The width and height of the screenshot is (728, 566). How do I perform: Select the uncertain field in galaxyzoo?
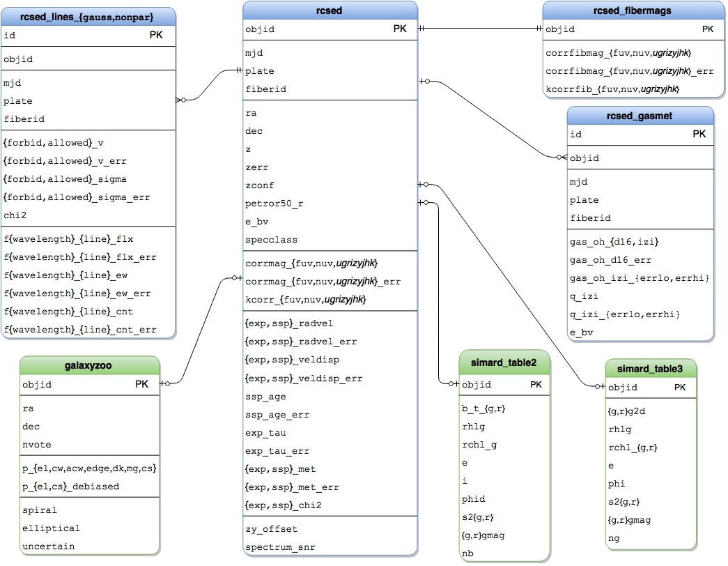pos(48,546)
